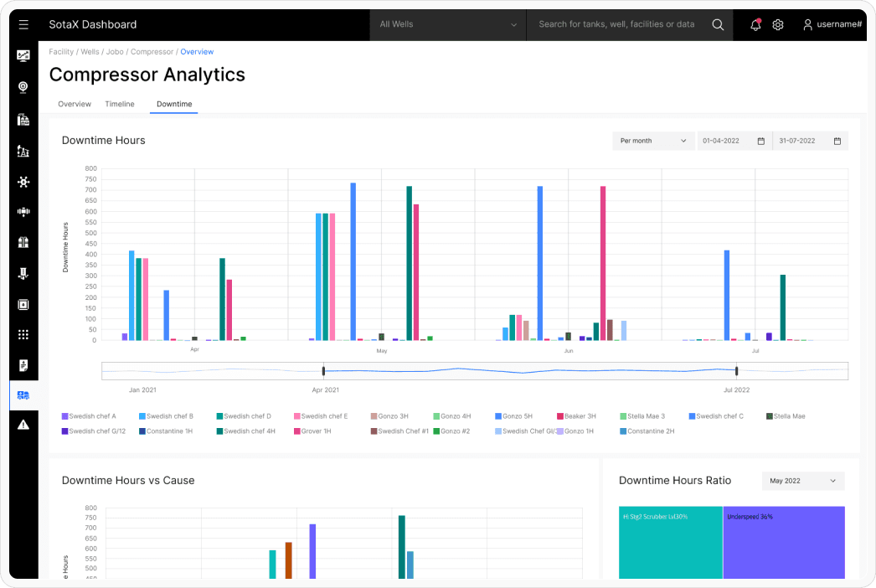Open the dots grid sidebar icon

(23, 335)
